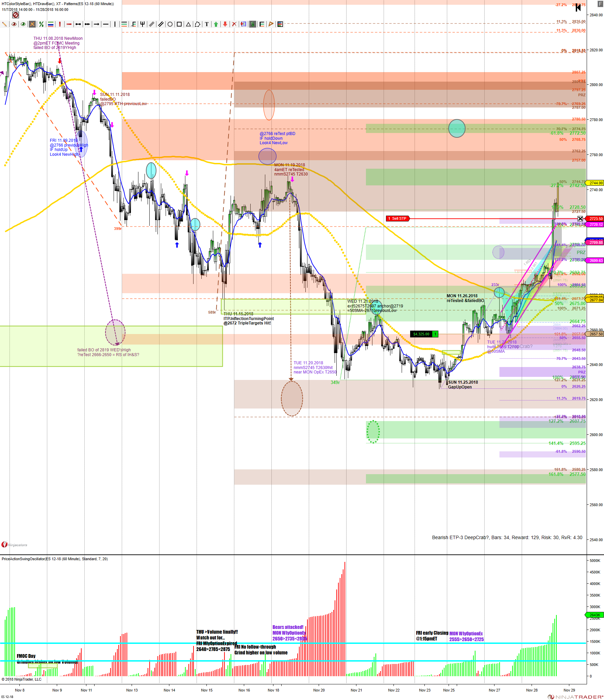Select the gray triple-line channel tool
Viewport: 604px width, 700px height.
click(x=152, y=24)
